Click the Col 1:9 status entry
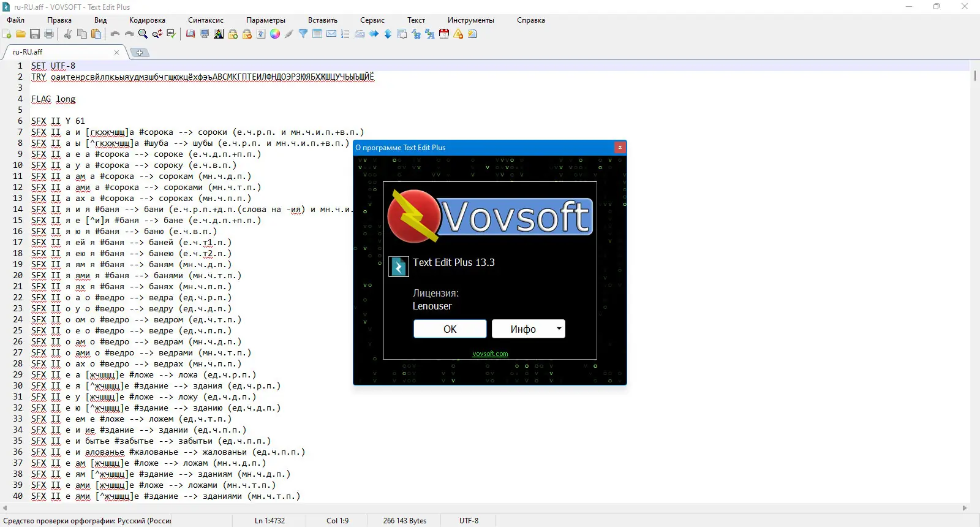Viewport: 980px width, 527px height. [337, 521]
